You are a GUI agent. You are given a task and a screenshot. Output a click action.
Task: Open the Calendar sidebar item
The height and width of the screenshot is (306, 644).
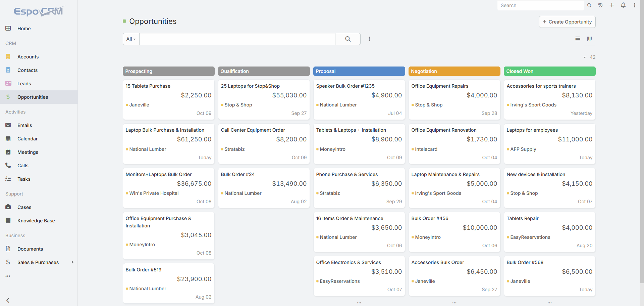coord(39,139)
